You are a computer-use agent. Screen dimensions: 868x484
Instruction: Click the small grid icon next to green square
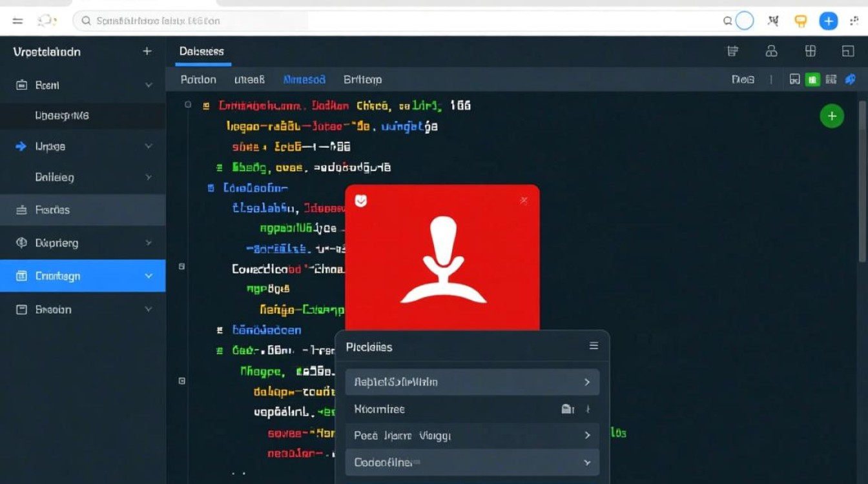point(831,79)
